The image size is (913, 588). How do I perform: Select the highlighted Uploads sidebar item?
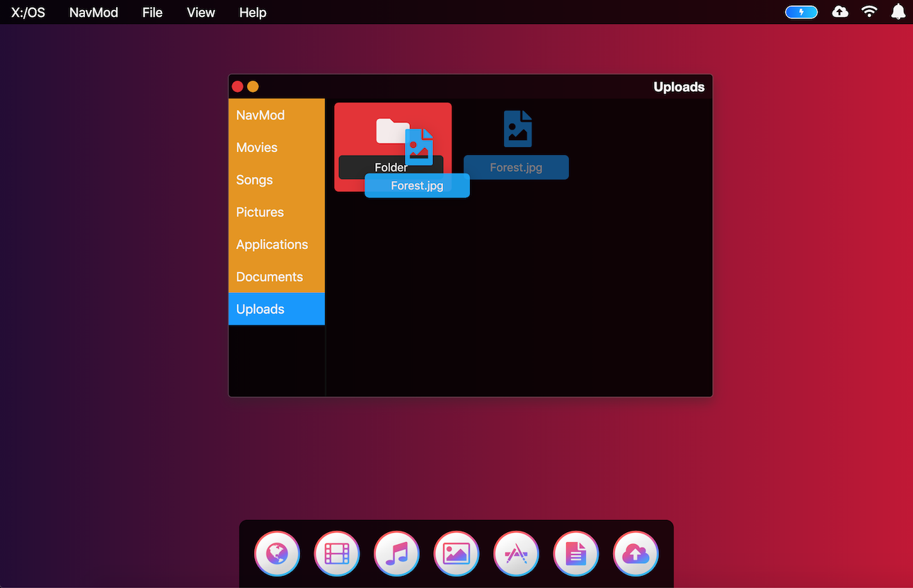point(277,309)
